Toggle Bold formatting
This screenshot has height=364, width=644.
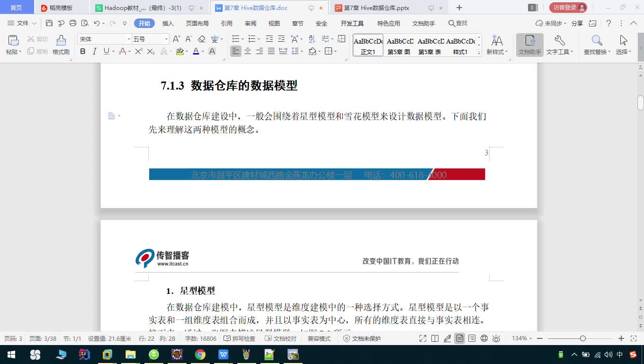tap(83, 51)
